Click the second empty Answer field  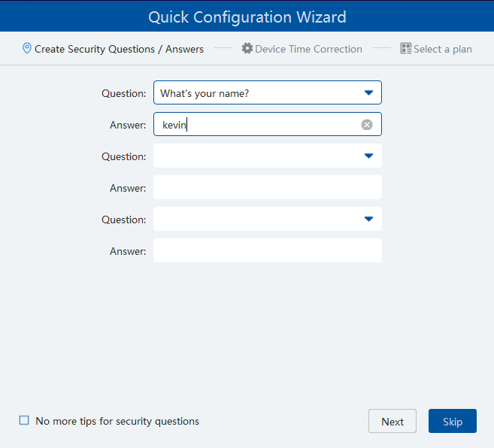(267, 188)
